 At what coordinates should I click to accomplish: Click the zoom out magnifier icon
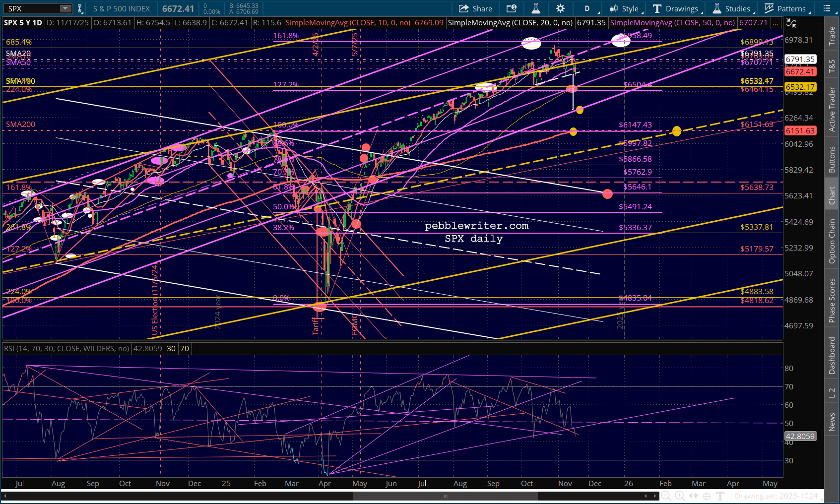(666, 496)
